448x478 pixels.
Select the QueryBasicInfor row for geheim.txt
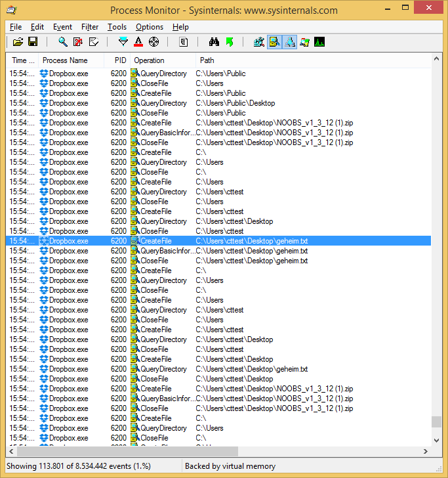point(218,251)
